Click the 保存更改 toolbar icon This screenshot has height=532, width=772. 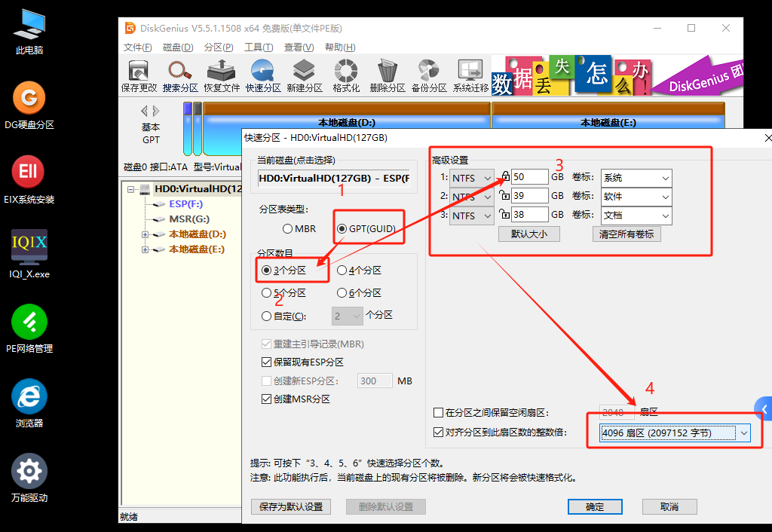pos(139,76)
